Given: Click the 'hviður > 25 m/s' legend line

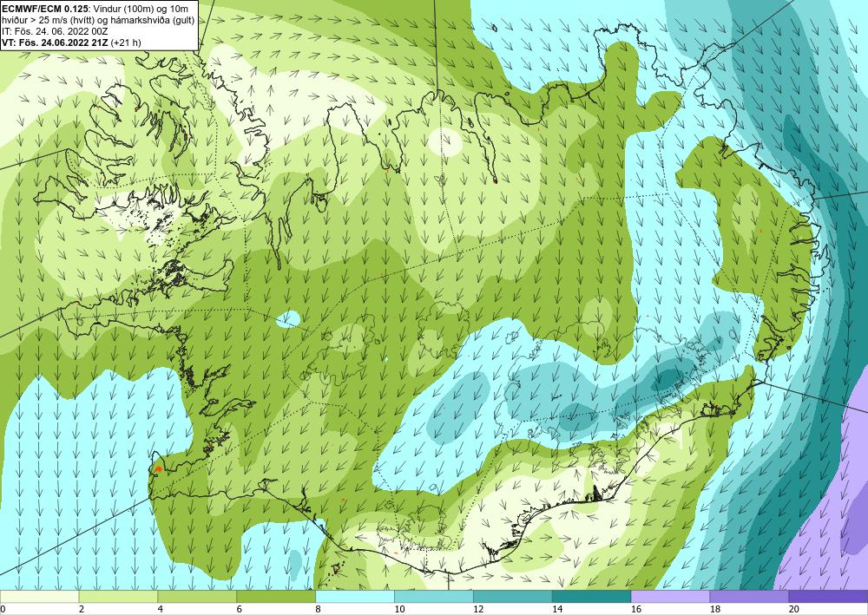Looking at the screenshot, I should coord(98,20).
